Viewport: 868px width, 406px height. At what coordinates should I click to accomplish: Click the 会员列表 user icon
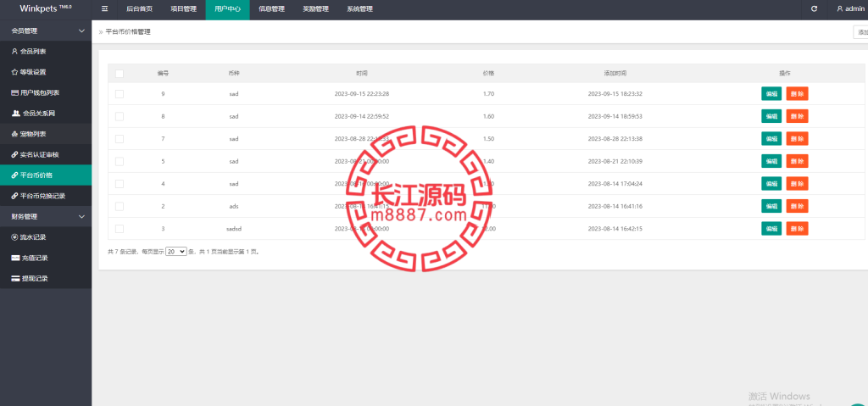coord(15,51)
